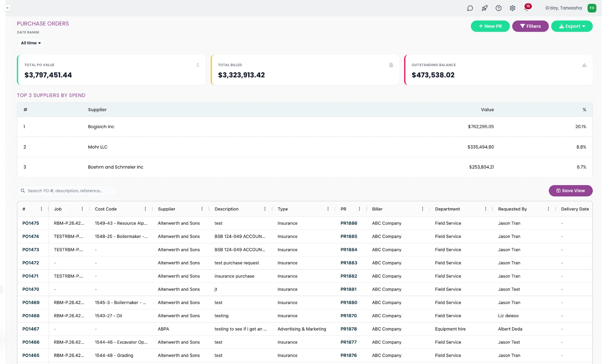The image size is (602, 364).
Task: Open the Filters panel
Action: pyautogui.click(x=530, y=26)
